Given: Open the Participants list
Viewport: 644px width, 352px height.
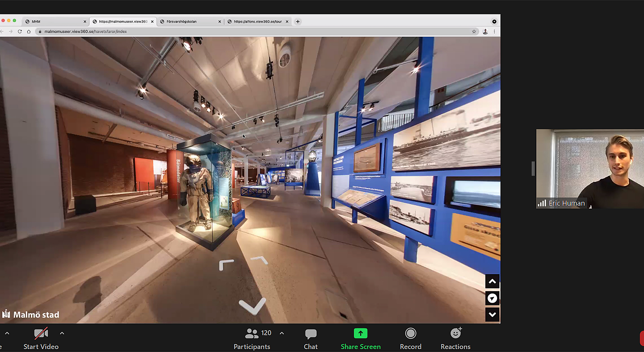Looking at the screenshot, I should click(252, 334).
